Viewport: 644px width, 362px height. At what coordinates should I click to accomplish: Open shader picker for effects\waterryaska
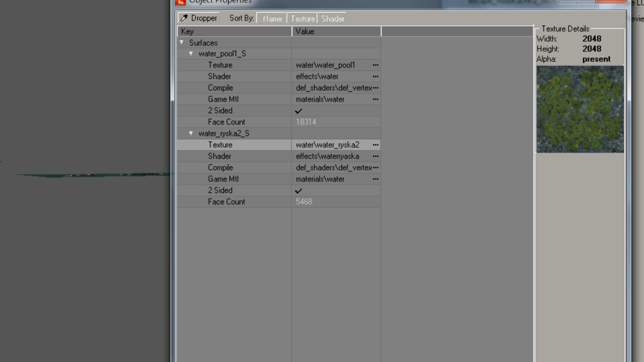point(375,156)
